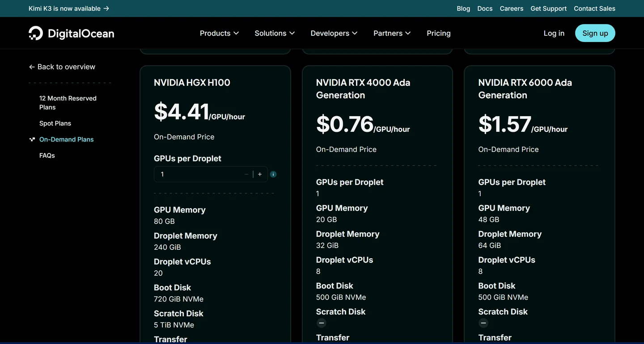Click the NVIDIA RTX 4000 Ada Generation title
The image size is (644, 344).
coord(363,88)
